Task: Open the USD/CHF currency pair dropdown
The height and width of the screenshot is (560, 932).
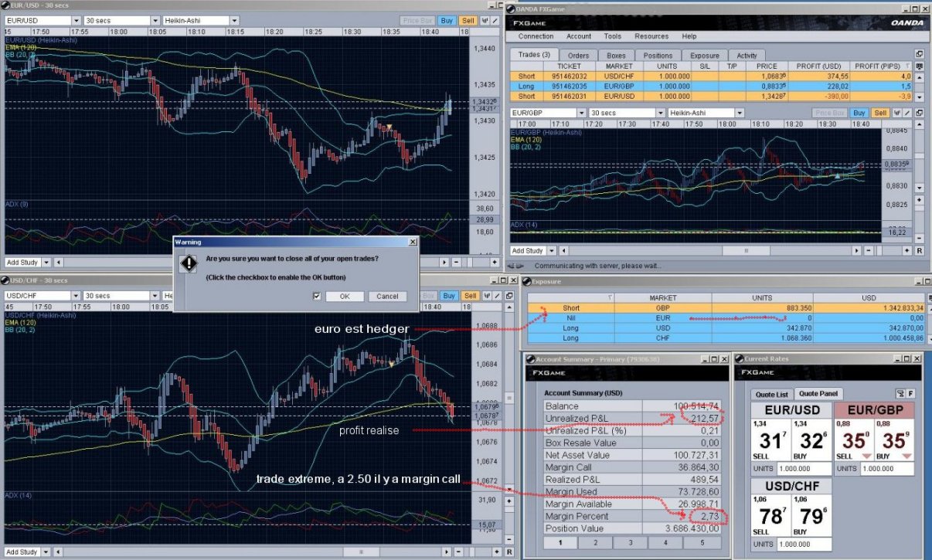Action: (x=75, y=296)
